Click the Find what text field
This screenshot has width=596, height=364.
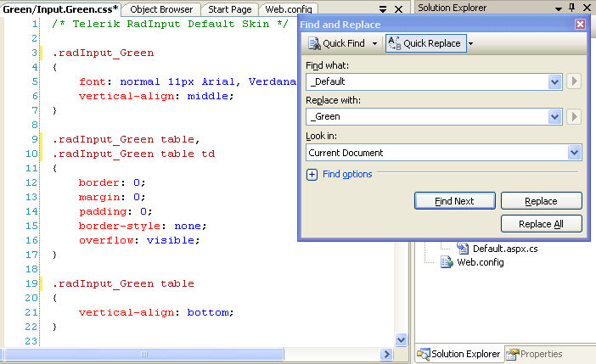click(x=427, y=81)
